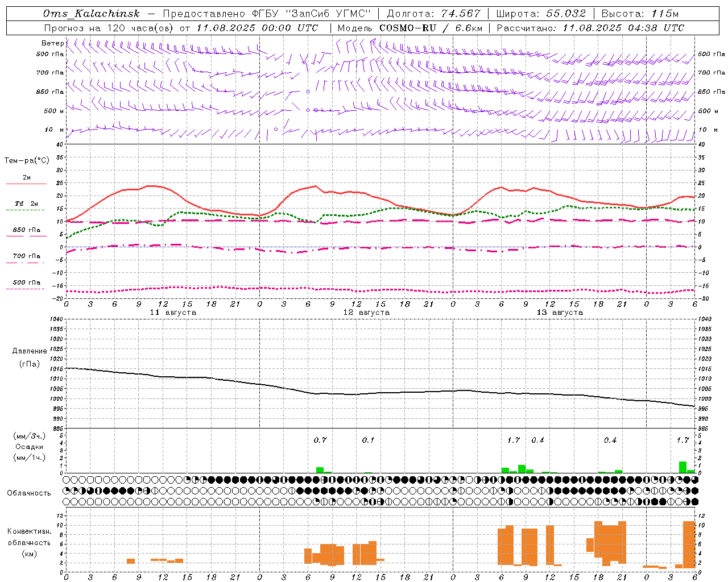The width and height of the screenshot is (728, 582).
Task: Click the Давление pressure panel label
Action: (x=30, y=351)
